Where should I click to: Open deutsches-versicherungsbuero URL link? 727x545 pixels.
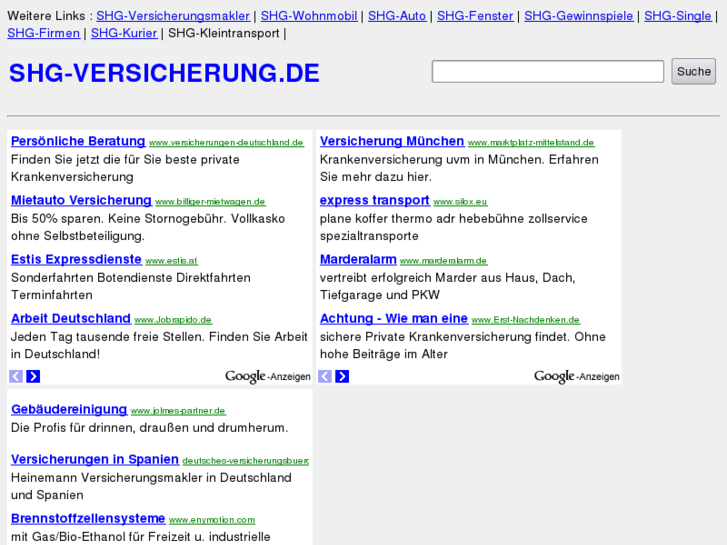tap(246, 461)
